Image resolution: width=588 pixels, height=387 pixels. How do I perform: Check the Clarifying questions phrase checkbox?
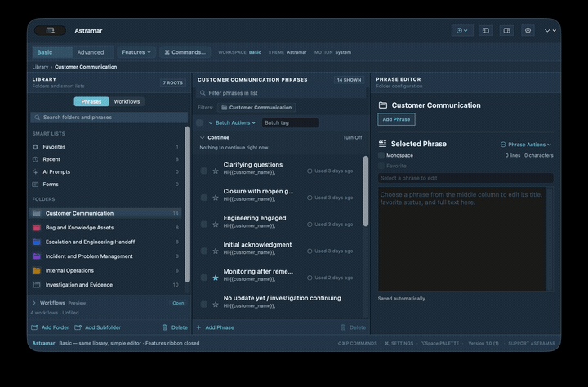[x=204, y=171]
